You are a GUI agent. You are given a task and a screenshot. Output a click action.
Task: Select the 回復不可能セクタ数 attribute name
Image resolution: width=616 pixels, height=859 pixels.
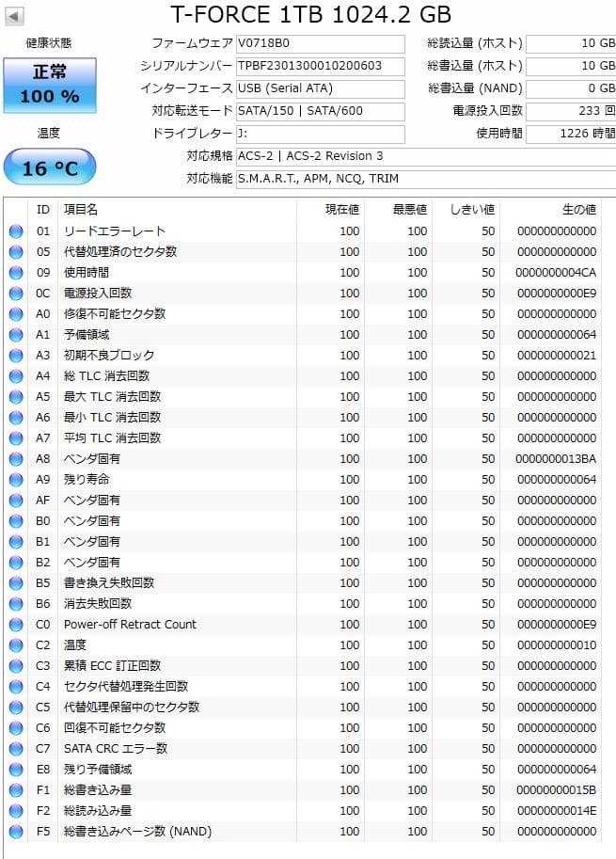point(115,728)
